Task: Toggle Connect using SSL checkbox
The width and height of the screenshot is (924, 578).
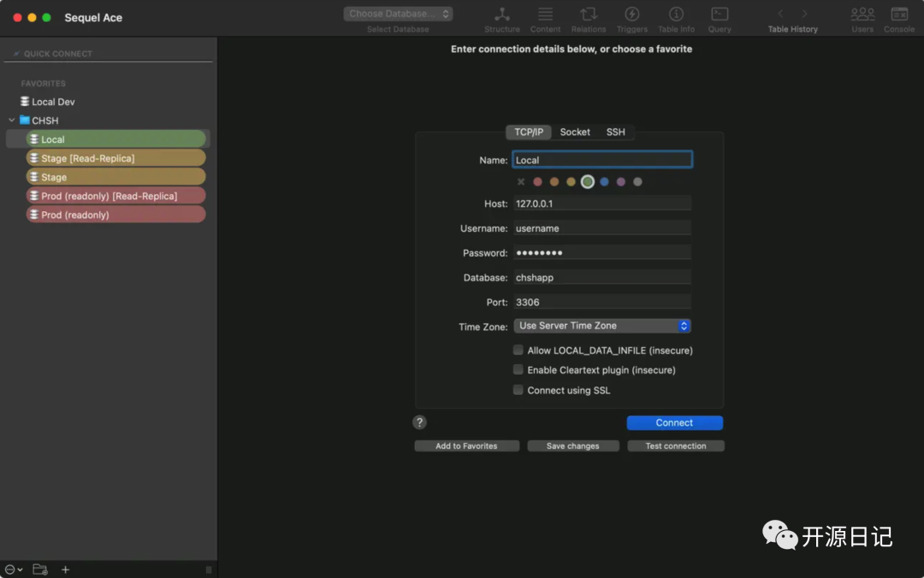Action: [x=518, y=389]
